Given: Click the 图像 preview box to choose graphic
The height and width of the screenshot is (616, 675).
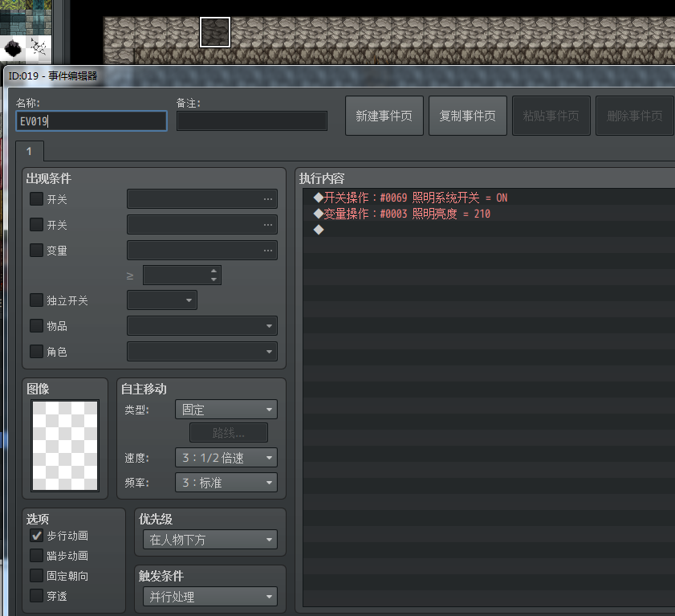Looking at the screenshot, I should click(x=65, y=446).
